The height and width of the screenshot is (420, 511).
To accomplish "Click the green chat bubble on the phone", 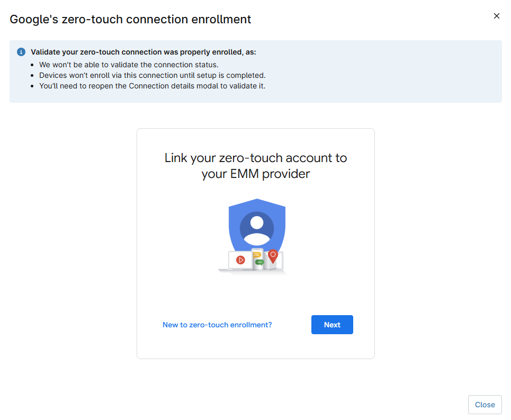I will pyautogui.click(x=259, y=262).
